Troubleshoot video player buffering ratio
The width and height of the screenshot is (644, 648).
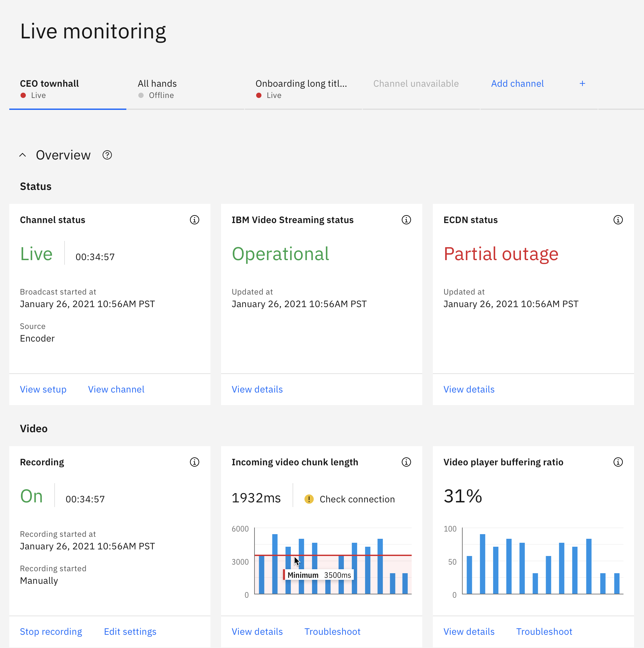[544, 631]
